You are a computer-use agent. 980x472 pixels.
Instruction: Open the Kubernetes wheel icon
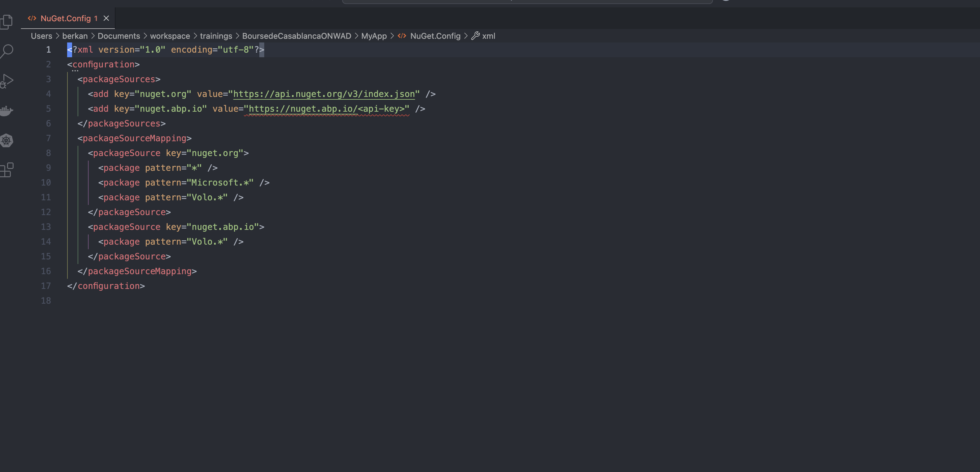tap(6, 140)
